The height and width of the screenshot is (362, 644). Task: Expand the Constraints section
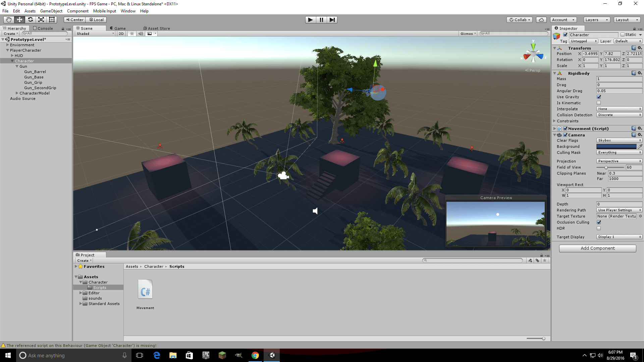click(554, 121)
